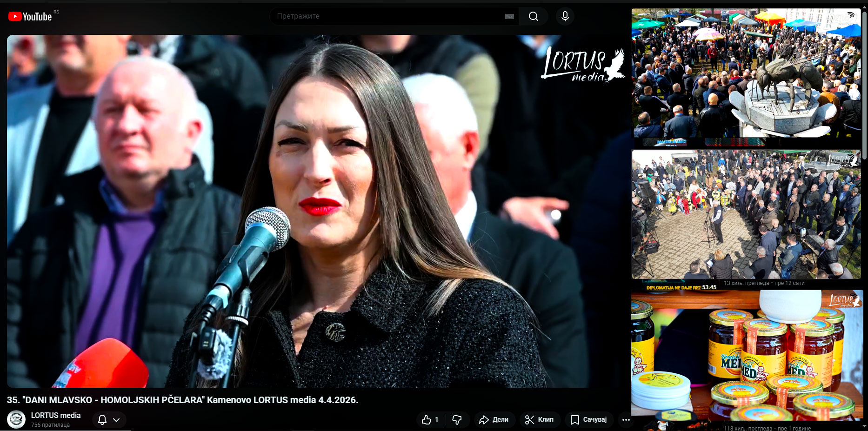Open LORTUS media channel avatar
Image resolution: width=868 pixels, height=431 pixels.
click(16, 419)
